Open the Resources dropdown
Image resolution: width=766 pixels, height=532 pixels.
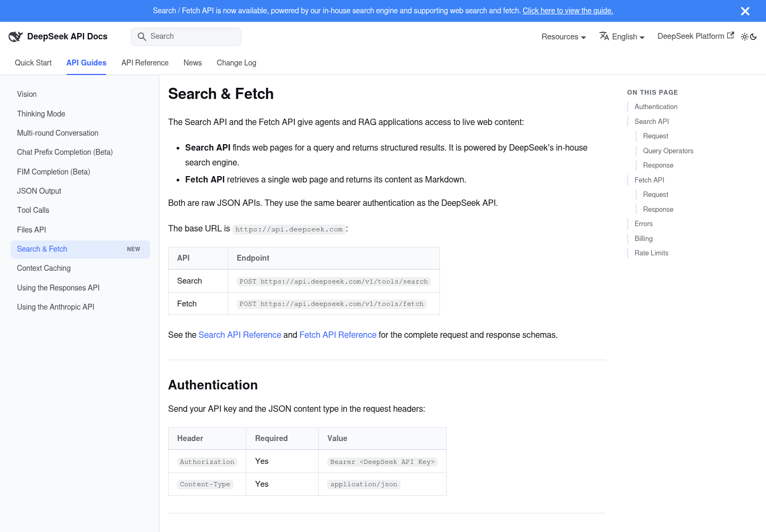click(564, 37)
